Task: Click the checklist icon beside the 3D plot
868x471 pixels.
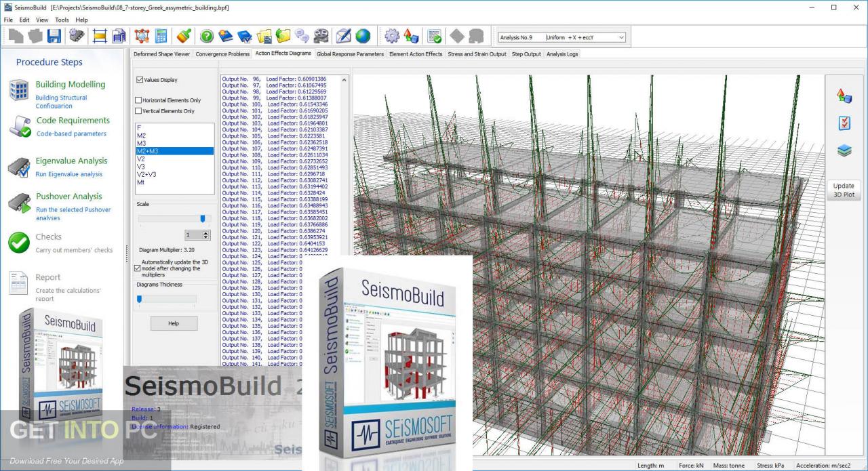Action: [x=844, y=123]
